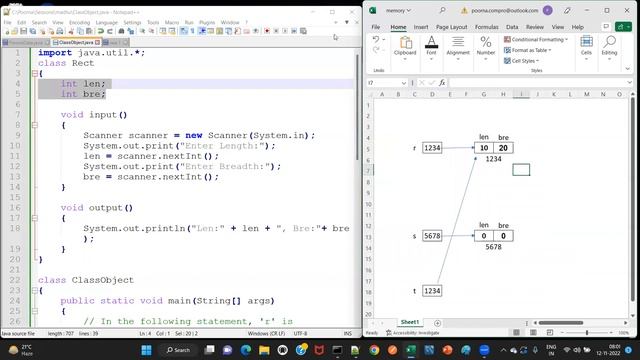Click the Print icon in Notepad++ toolbar

point(60,31)
